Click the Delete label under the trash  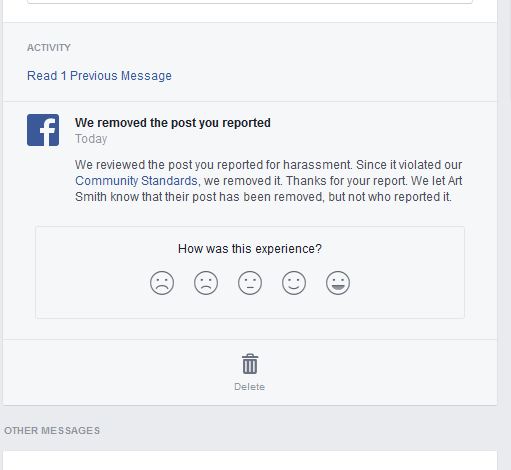249,387
